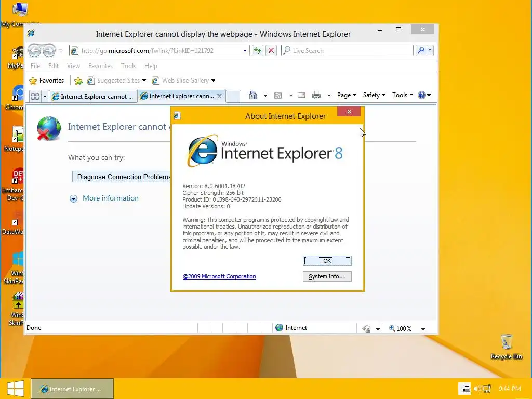Click the Add to Favorites Bar star icon

(x=78, y=81)
